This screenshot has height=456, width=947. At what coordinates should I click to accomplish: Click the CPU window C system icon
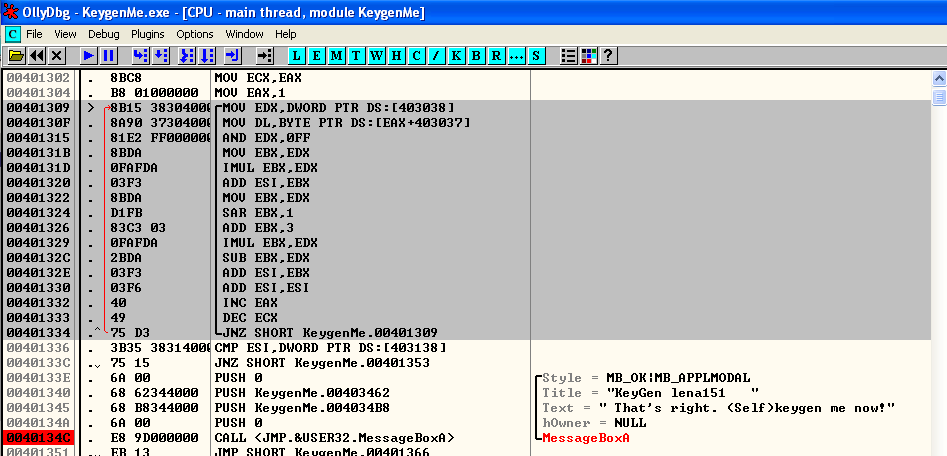pos(13,34)
